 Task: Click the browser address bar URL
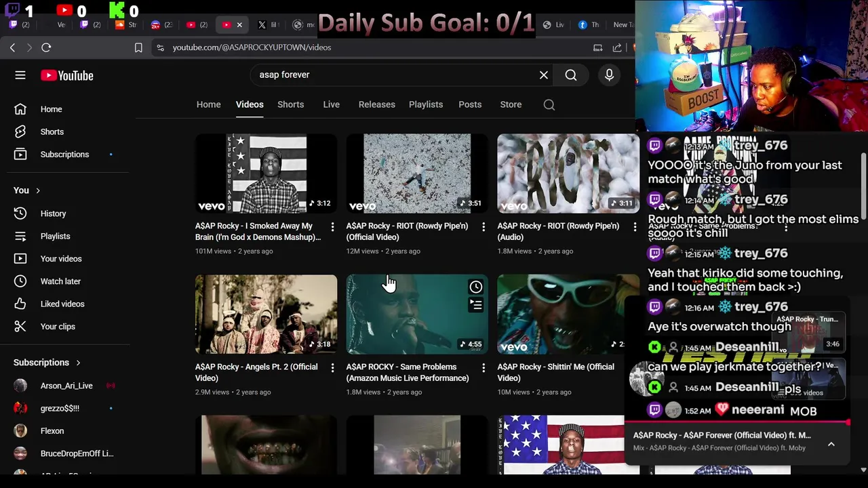[252, 47]
